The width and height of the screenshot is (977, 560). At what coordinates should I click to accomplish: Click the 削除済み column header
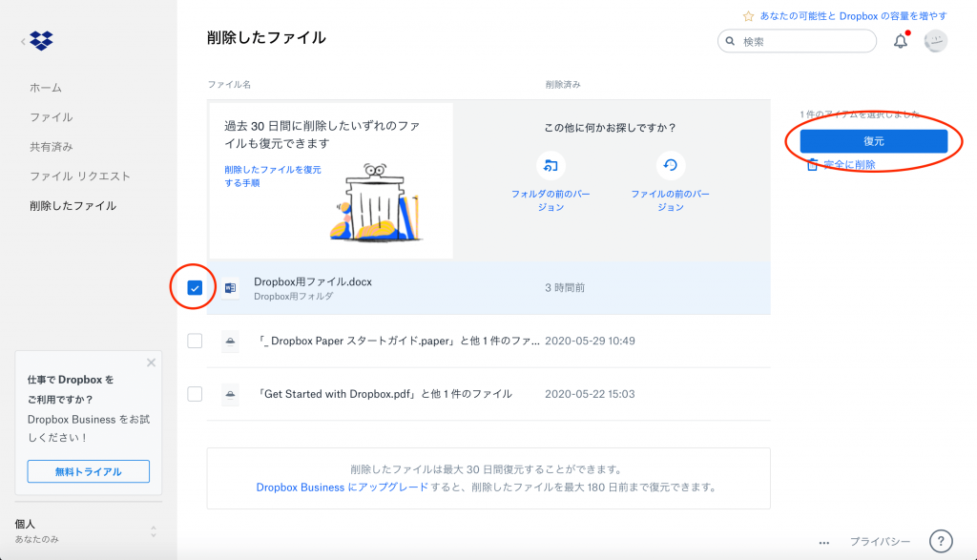click(563, 85)
